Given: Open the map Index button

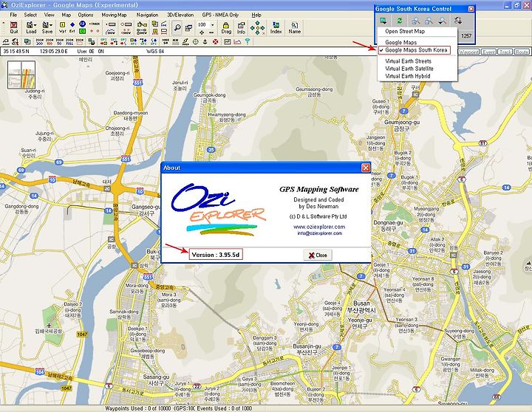Looking at the screenshot, I should click(276, 27).
